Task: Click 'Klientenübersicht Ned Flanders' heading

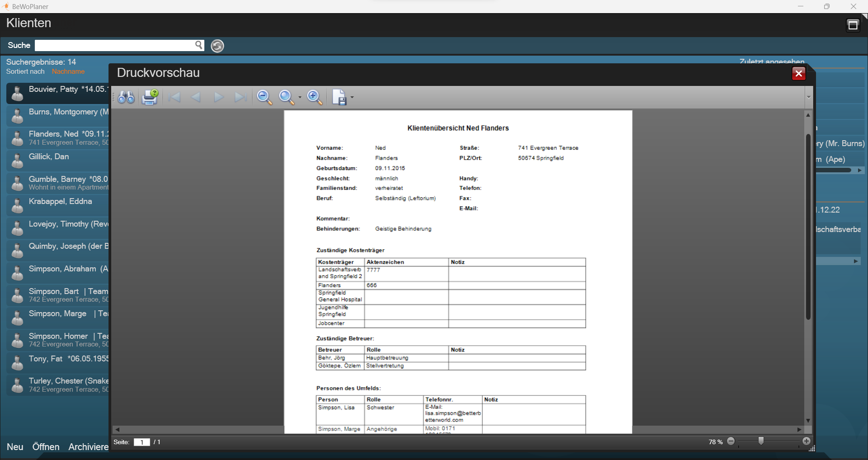Action: tap(458, 128)
